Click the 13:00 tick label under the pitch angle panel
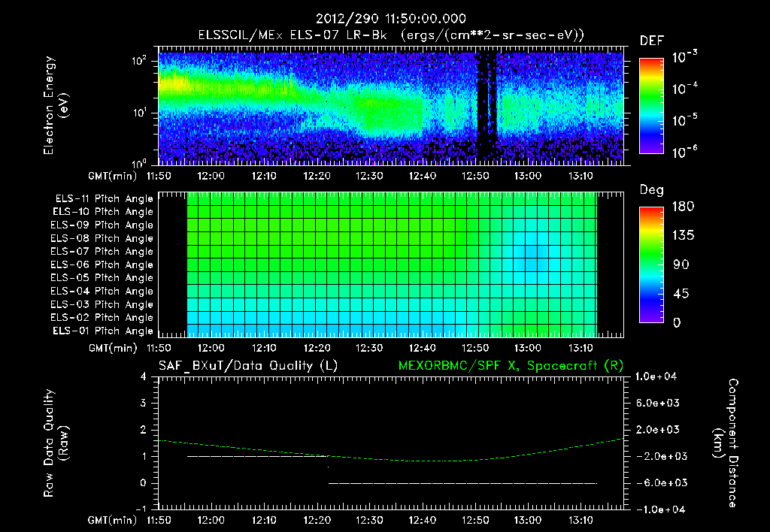770x532 pixels. coord(528,348)
